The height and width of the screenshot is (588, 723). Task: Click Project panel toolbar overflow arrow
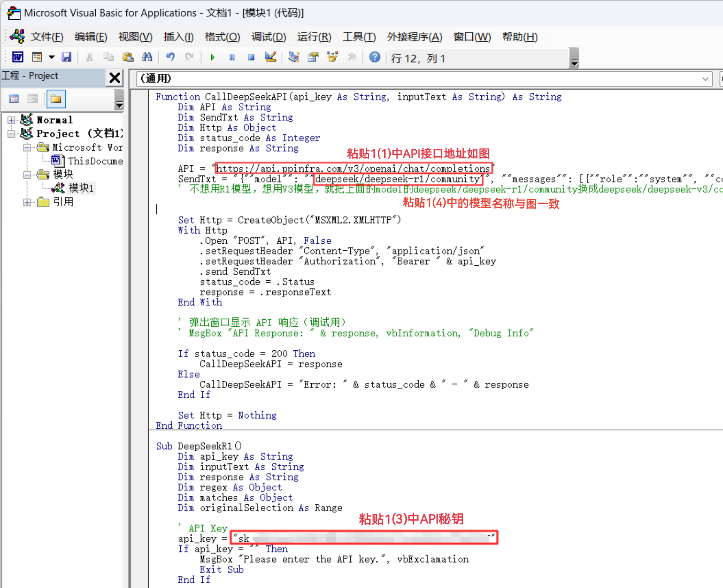click(x=119, y=100)
